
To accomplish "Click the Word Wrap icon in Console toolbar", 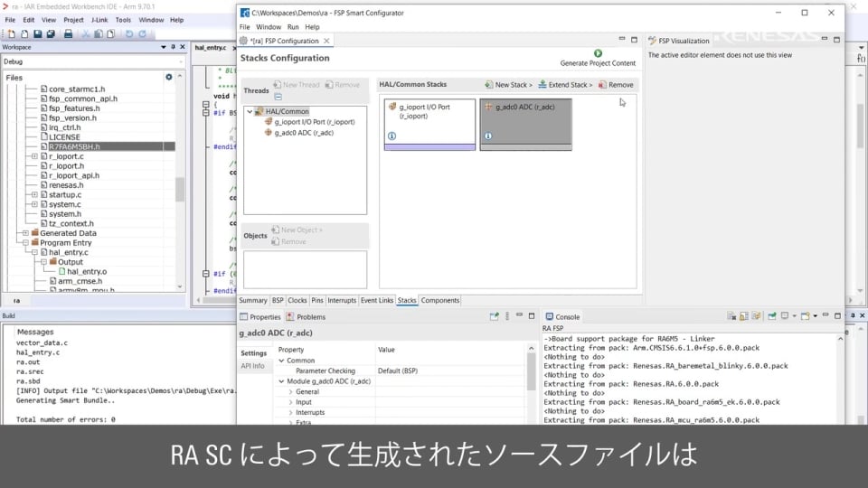I will (756, 316).
